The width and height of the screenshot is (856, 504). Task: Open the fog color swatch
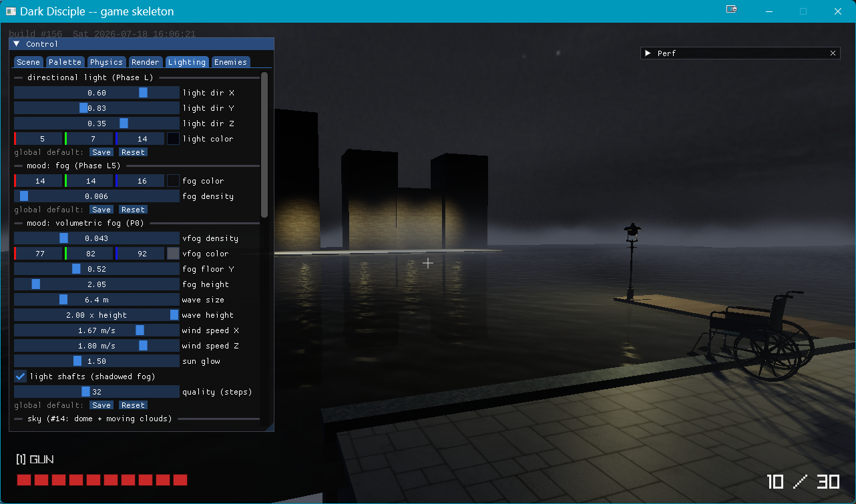[173, 181]
